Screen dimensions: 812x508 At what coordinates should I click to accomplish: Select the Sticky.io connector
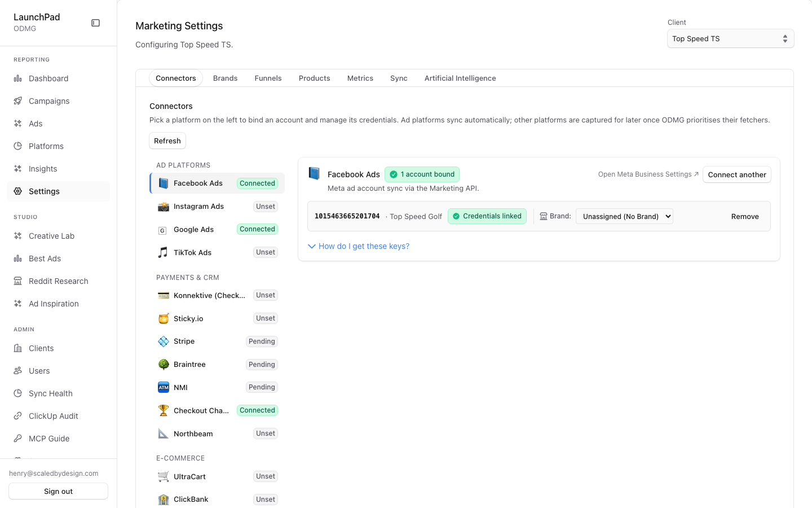218,318
